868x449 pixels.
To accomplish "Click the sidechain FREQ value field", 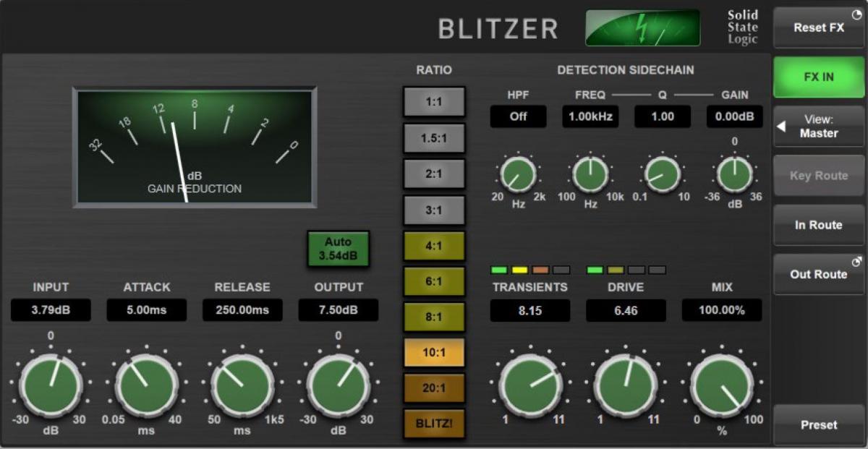I will click(x=590, y=116).
